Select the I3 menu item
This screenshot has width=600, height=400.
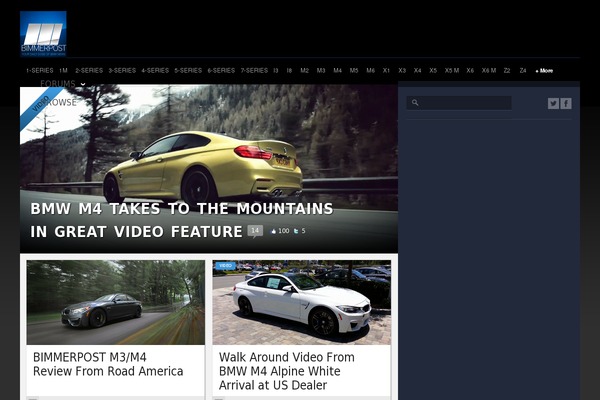tap(276, 70)
